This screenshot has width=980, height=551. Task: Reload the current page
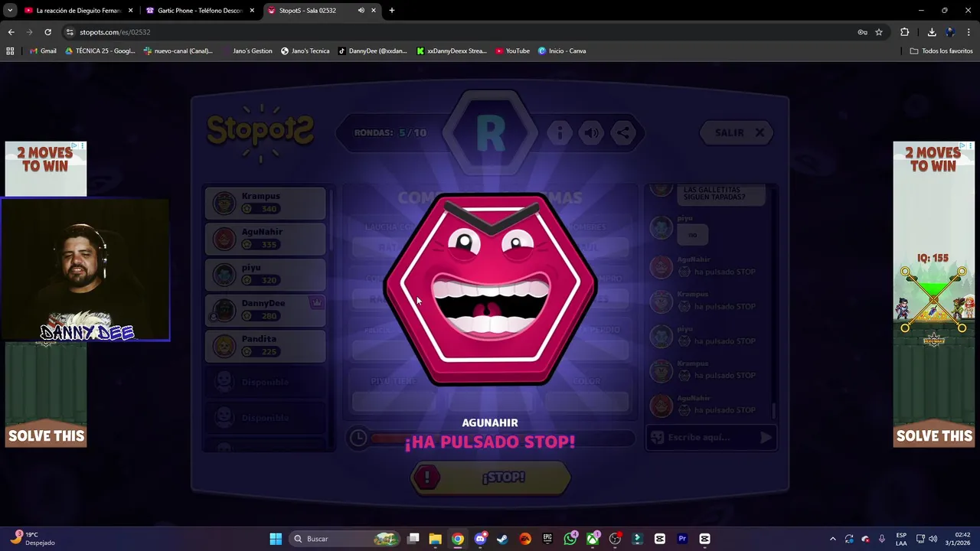[47, 32]
